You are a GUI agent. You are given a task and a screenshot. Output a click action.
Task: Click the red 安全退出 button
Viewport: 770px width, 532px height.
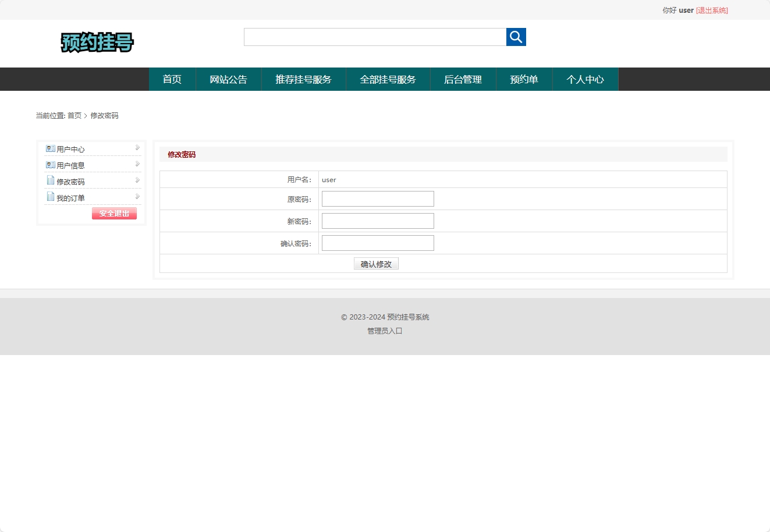click(114, 213)
